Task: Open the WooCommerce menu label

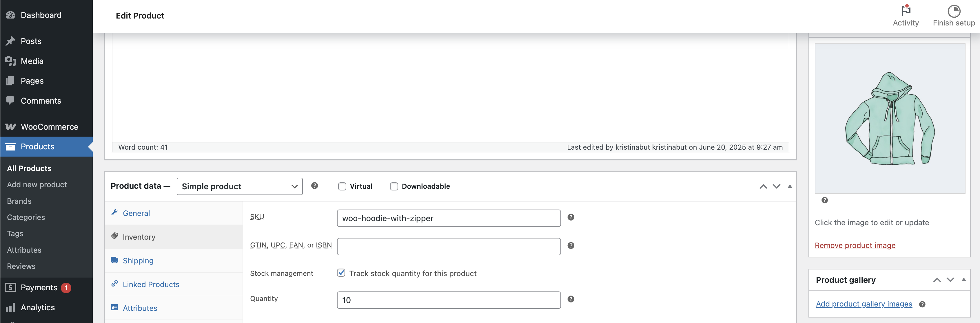Action: (50, 127)
